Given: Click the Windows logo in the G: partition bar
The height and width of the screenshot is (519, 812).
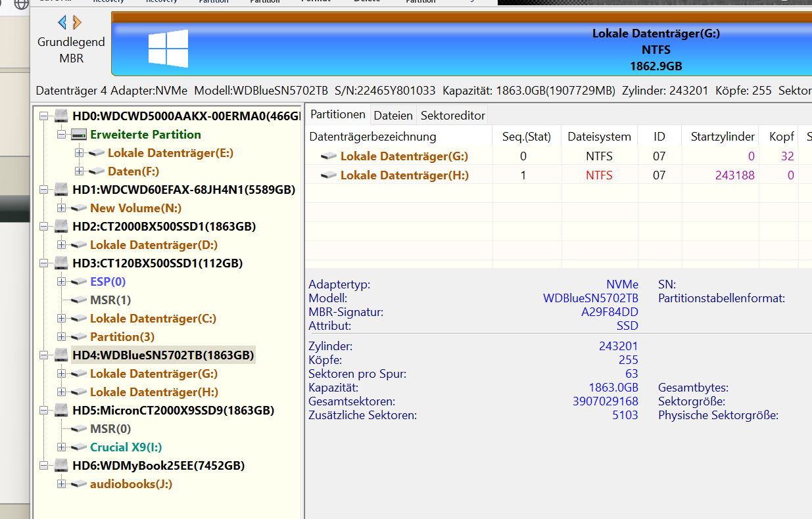Looking at the screenshot, I should [168, 49].
